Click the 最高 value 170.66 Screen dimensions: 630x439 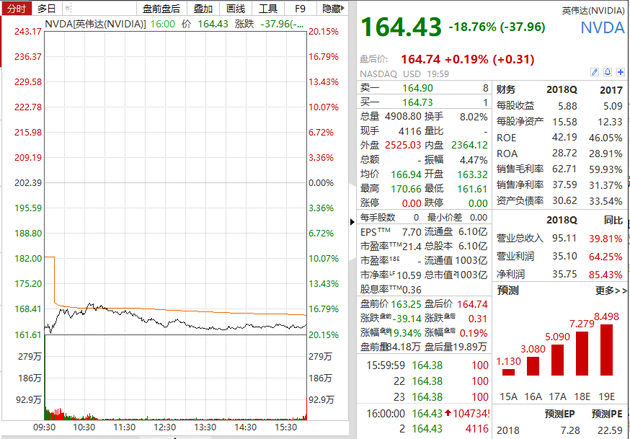(406, 189)
